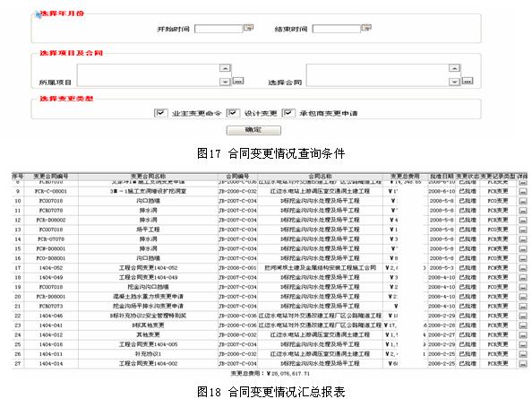Click browse button beside 选择合同 list
Viewport: 532px width, 399px height.
click(x=468, y=82)
